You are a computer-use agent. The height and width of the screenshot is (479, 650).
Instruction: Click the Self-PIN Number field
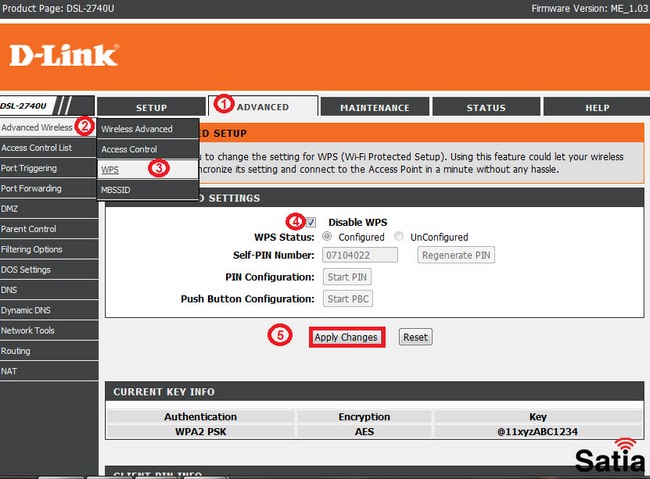pyautogui.click(x=360, y=255)
